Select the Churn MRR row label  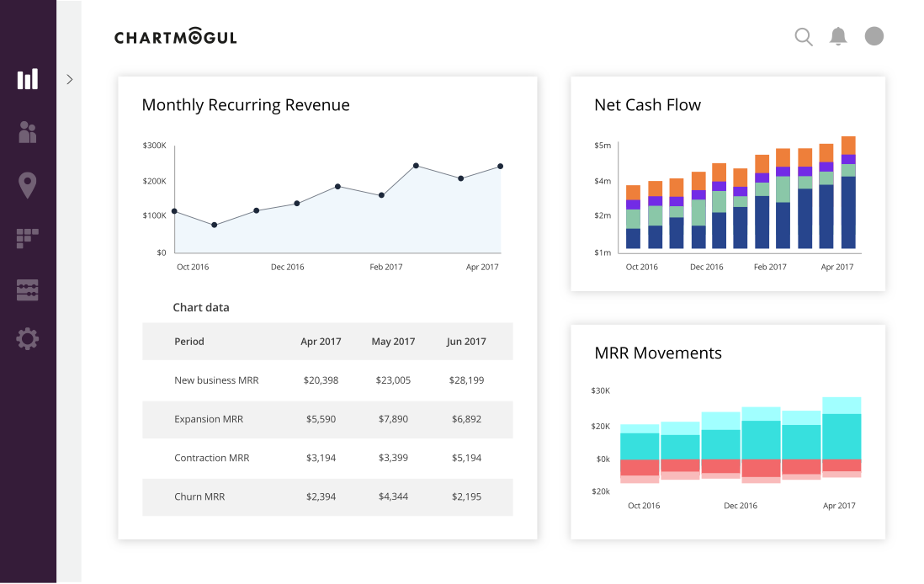(199, 496)
